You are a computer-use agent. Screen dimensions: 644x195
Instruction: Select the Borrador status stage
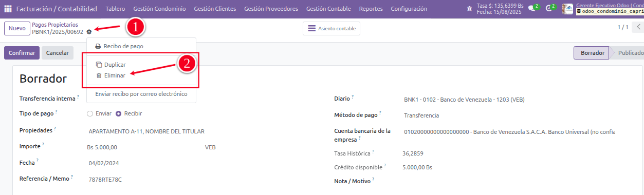pyautogui.click(x=592, y=53)
